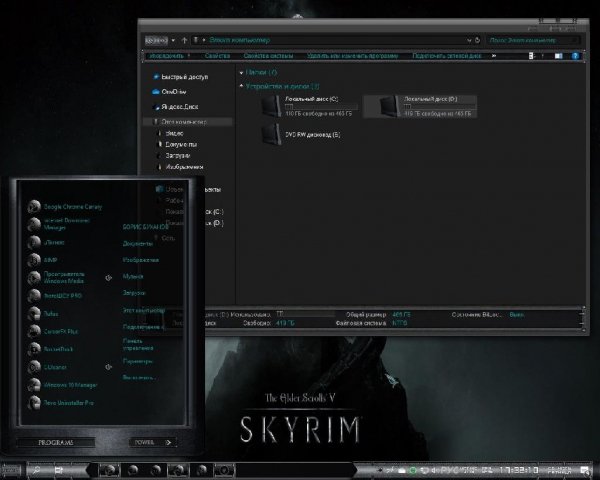Open CursorFX Plus from Start menu
The height and width of the screenshot is (480, 600).
[53, 331]
